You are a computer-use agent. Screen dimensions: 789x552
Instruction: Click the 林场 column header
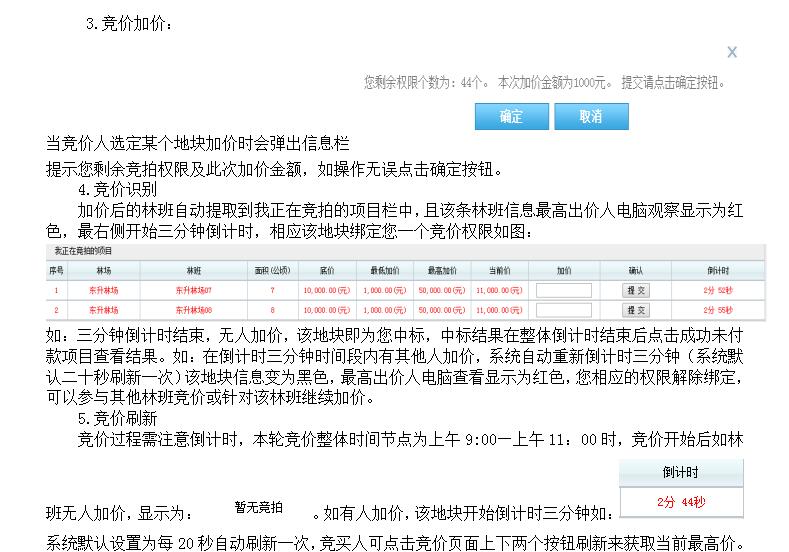[104, 271]
